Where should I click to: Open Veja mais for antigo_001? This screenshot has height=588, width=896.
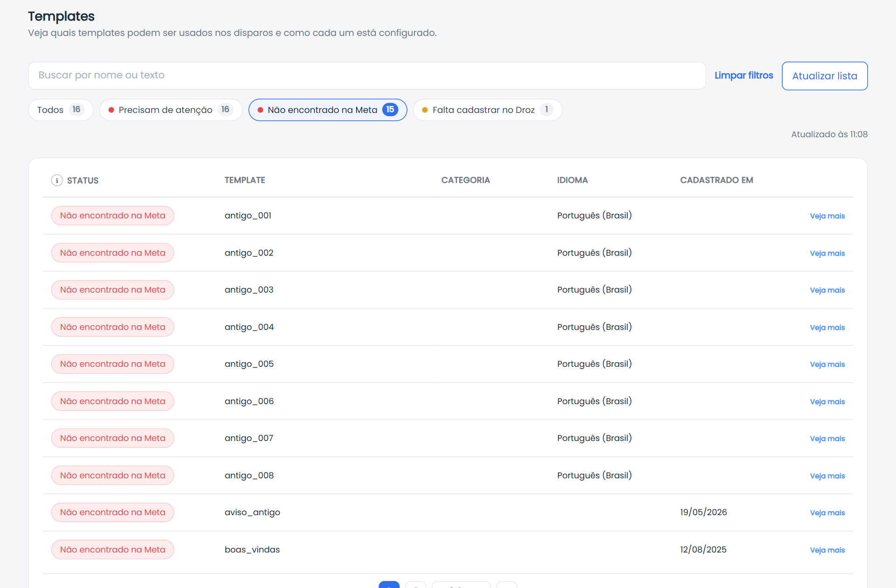point(827,216)
